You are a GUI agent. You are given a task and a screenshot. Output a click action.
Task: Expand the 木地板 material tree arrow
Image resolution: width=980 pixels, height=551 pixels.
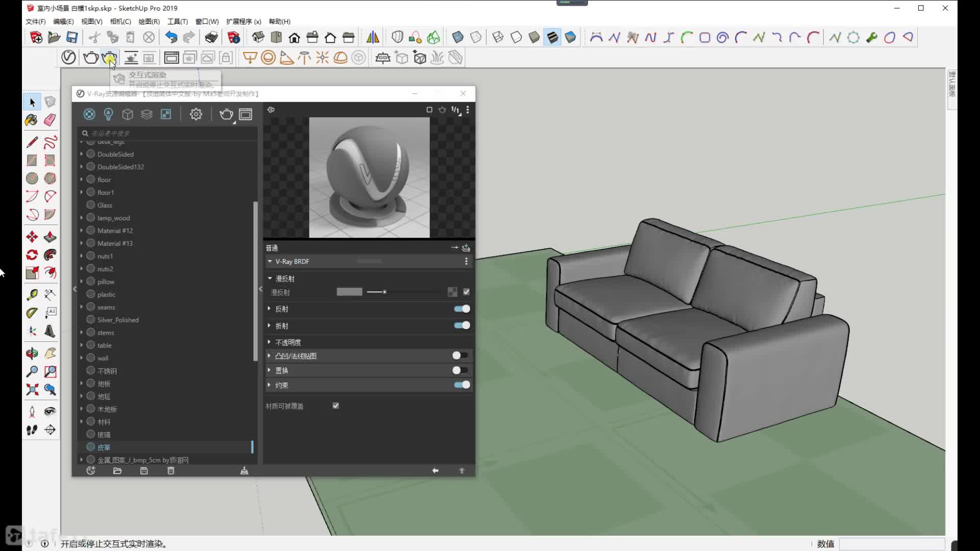(x=81, y=409)
